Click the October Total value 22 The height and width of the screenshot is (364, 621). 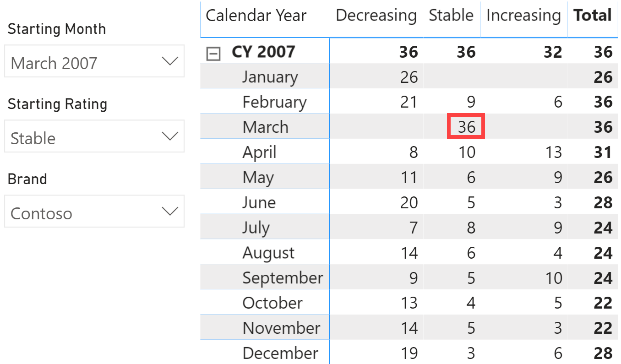pos(603,303)
